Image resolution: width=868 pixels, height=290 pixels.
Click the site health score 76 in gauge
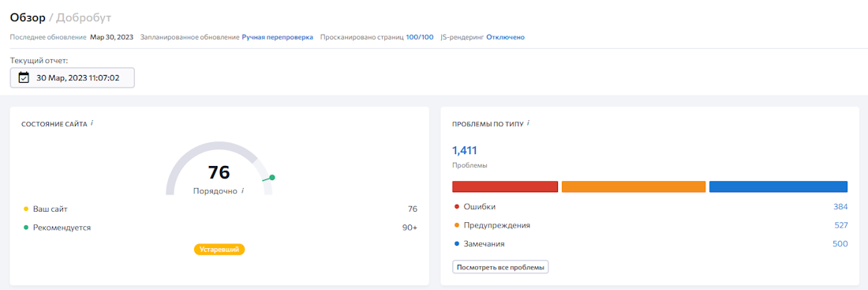pyautogui.click(x=219, y=173)
